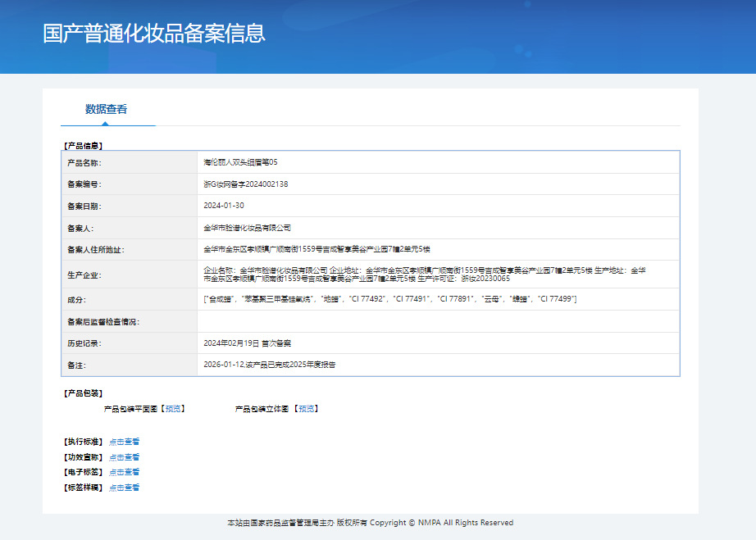Open 标签样稿 点击查看 link
Viewport: 756px width, 540px height.
tap(124, 488)
